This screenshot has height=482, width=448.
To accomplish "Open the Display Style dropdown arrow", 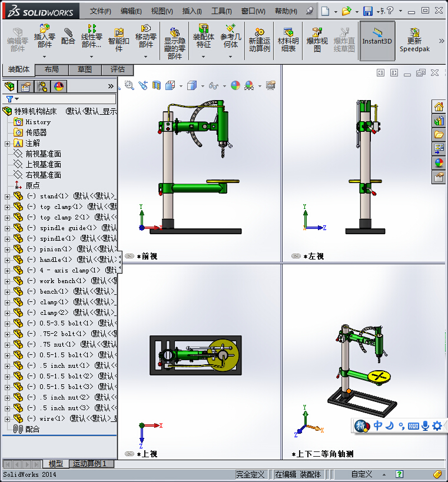I will [203, 86].
